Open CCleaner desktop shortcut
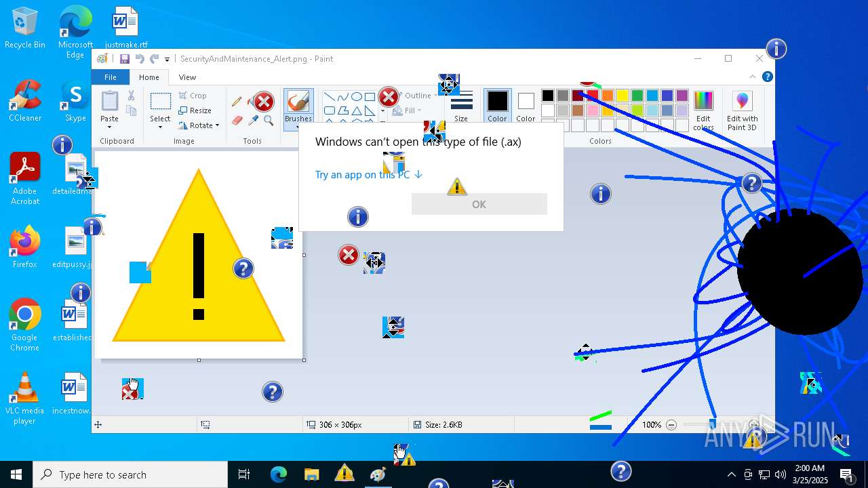The image size is (868, 488). pyautogui.click(x=25, y=101)
